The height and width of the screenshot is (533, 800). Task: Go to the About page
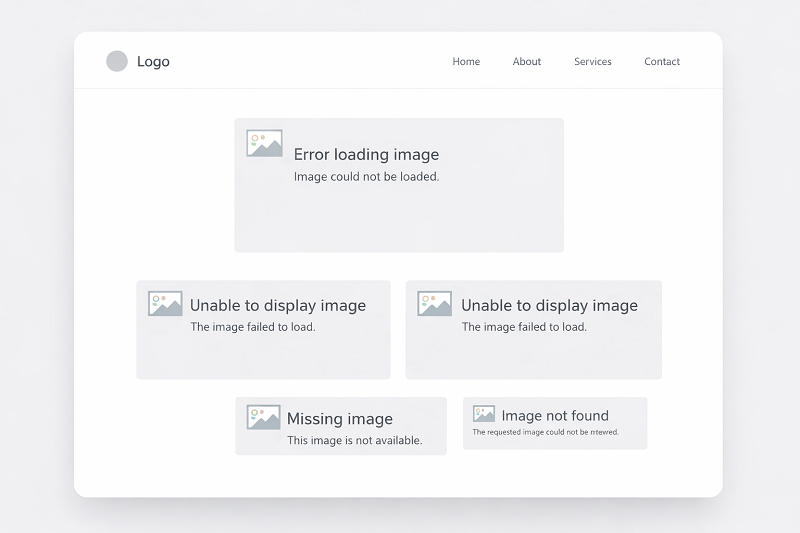point(527,61)
